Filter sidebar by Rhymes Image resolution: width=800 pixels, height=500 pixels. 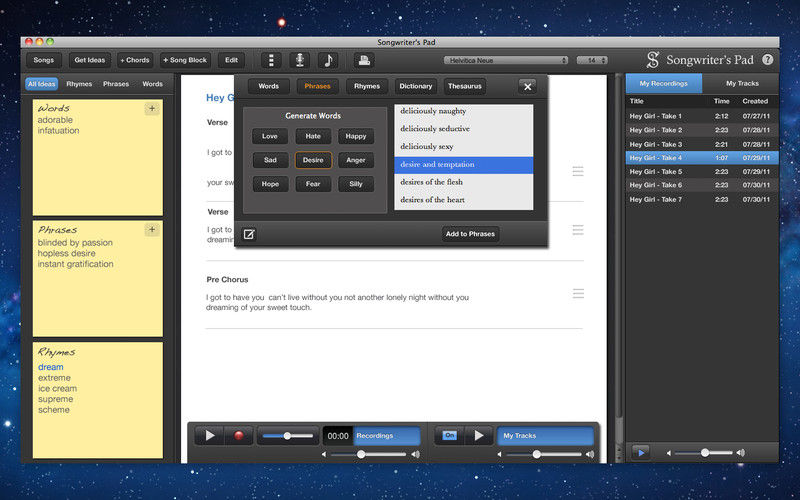(79, 84)
